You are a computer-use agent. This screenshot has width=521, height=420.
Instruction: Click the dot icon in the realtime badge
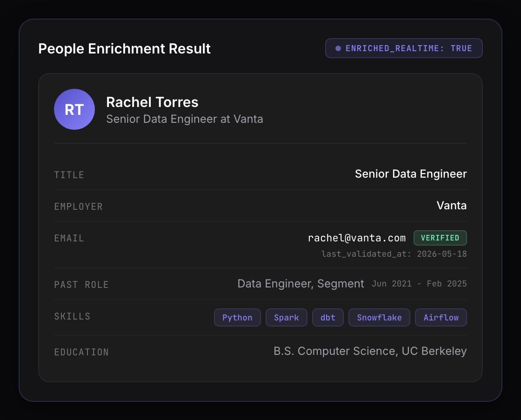click(338, 48)
